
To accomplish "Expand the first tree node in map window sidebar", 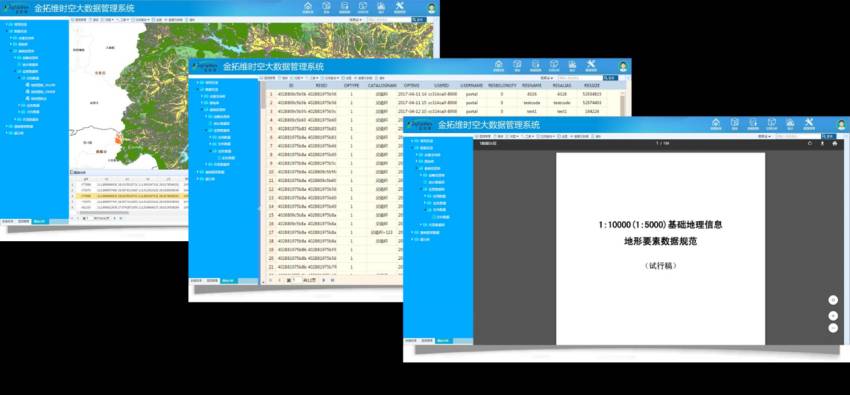I will point(7,24).
